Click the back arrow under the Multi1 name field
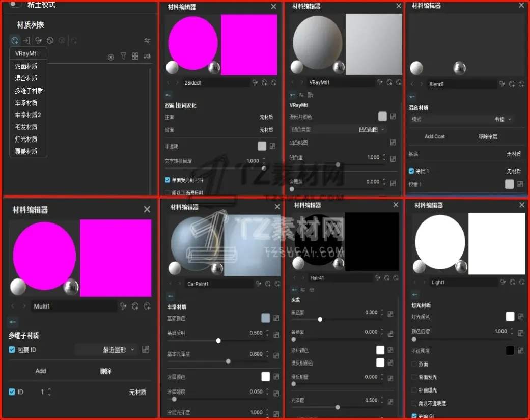 point(13,322)
